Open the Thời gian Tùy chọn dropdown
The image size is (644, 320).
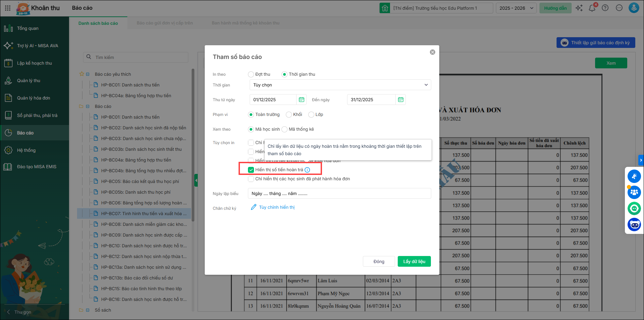coord(340,85)
